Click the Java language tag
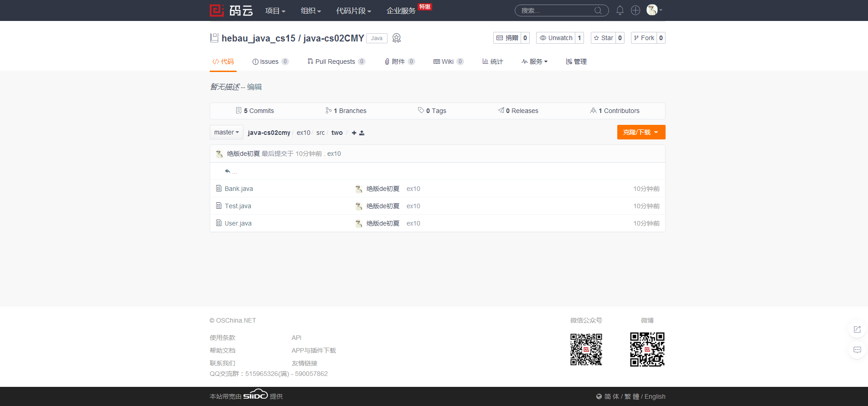The width and height of the screenshot is (868, 406). (377, 38)
